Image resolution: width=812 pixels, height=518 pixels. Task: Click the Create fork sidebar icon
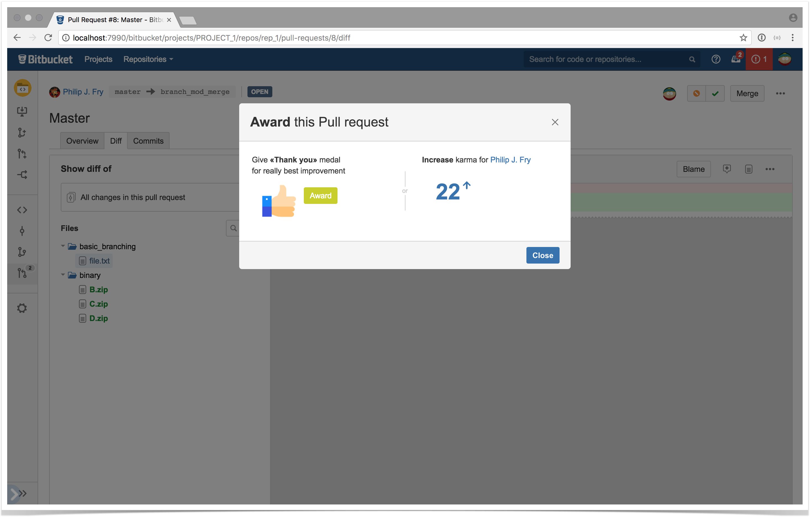[22, 175]
